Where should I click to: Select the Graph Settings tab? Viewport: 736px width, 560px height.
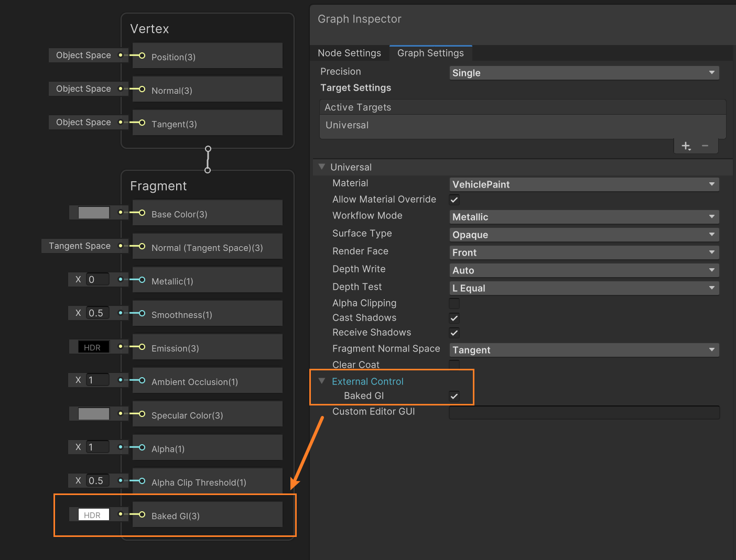tap(430, 53)
